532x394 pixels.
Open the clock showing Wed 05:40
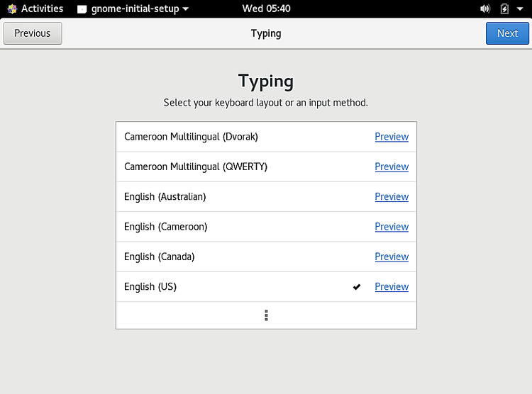coord(266,9)
